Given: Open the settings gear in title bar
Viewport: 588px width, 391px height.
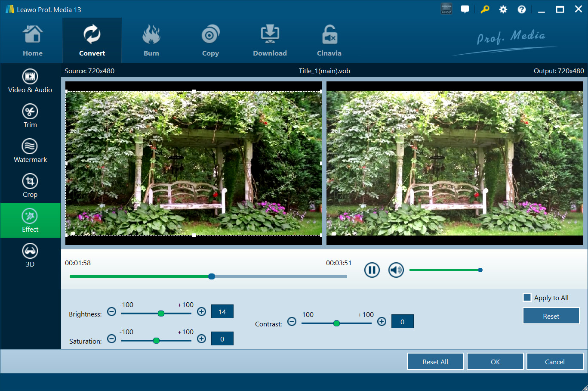Looking at the screenshot, I should coord(503,9).
